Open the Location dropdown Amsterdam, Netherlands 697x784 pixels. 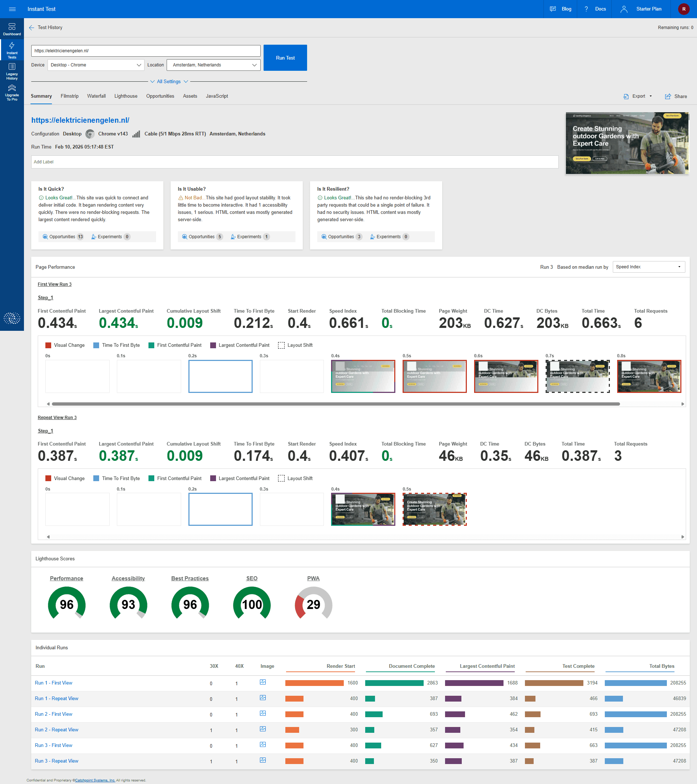tap(213, 65)
